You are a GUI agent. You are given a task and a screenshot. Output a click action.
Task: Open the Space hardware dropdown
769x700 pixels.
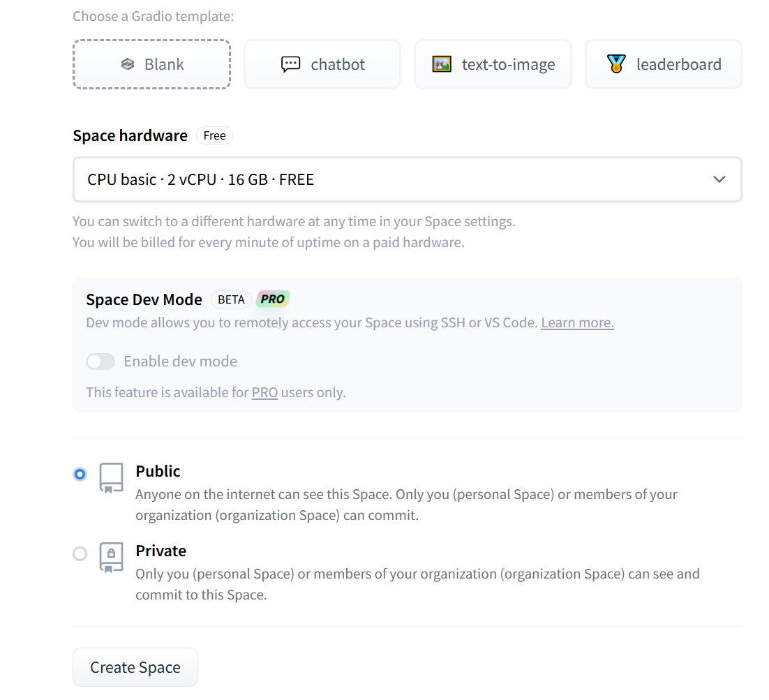[407, 179]
